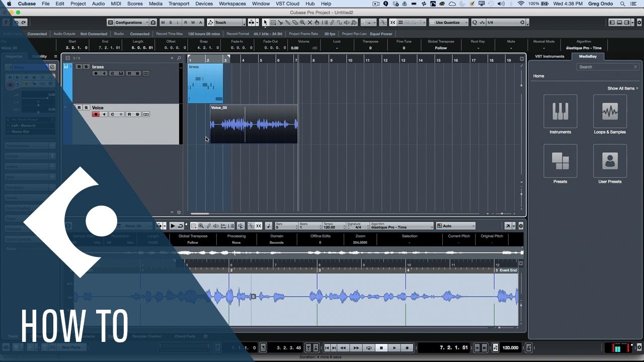Select the Zoom magnifier tool in main toolbar
This screenshot has height=362, width=644.
[x=302, y=23]
